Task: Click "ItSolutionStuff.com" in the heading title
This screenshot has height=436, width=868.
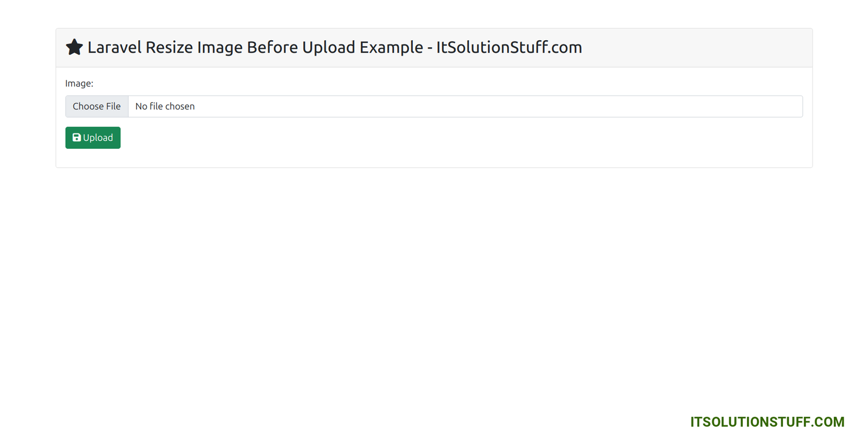Action: [509, 48]
